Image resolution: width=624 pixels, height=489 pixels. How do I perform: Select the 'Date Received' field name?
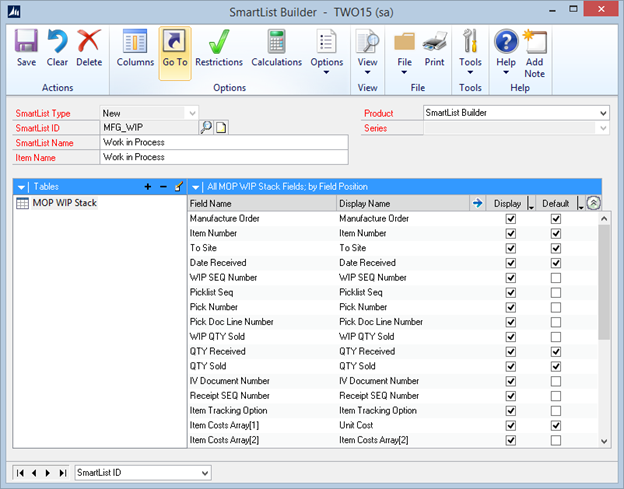pyautogui.click(x=218, y=263)
